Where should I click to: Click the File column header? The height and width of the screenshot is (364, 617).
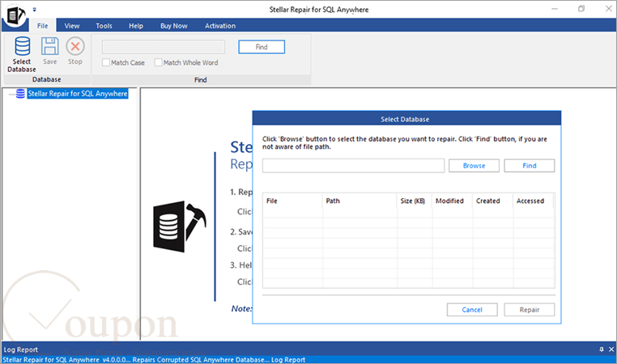click(x=293, y=201)
